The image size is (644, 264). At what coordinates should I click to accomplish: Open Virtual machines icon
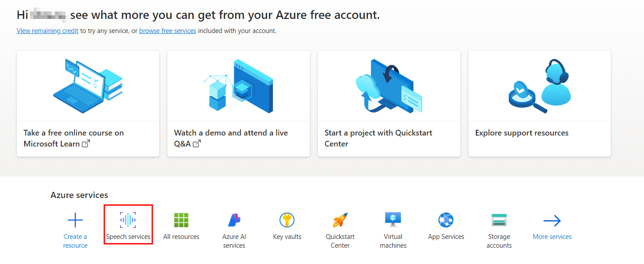pos(393,220)
